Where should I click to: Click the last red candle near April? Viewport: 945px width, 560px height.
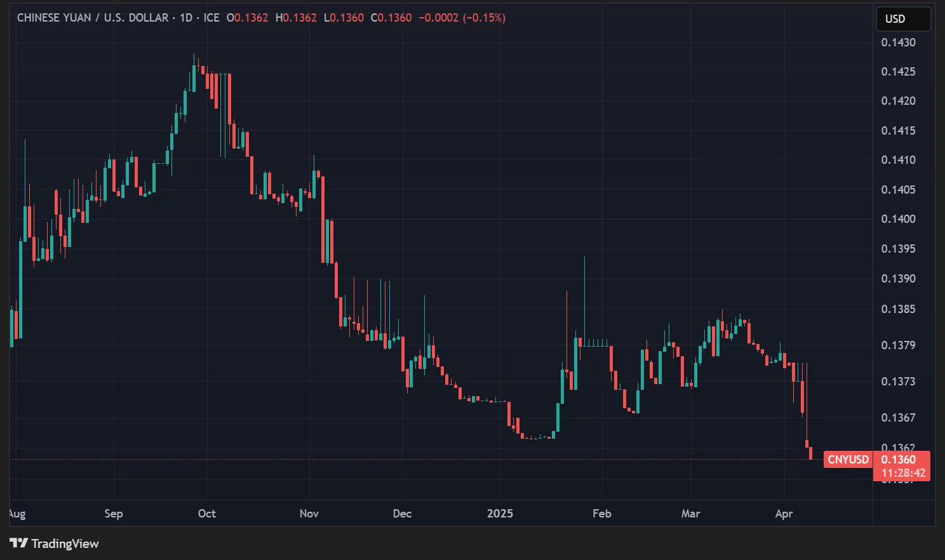pos(810,453)
